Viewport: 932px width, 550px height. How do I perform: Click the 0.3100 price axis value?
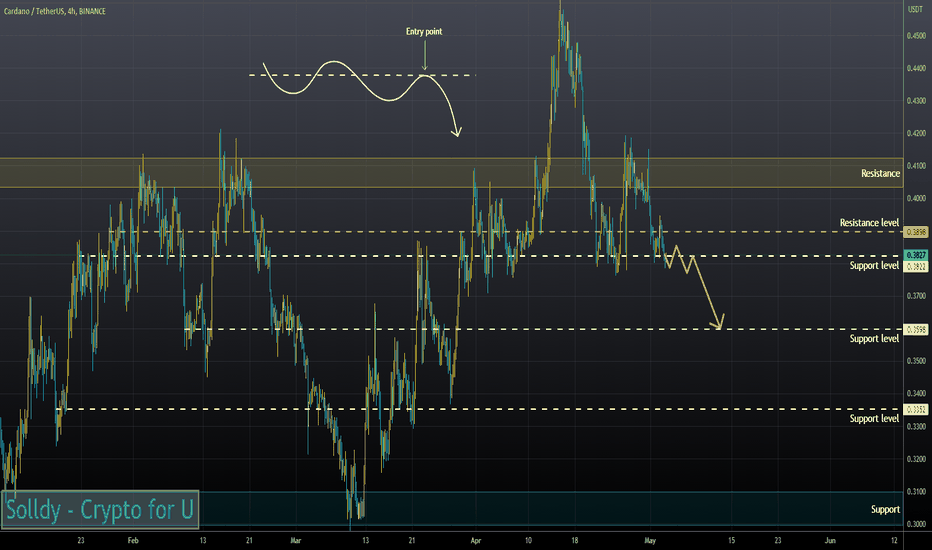pos(916,492)
